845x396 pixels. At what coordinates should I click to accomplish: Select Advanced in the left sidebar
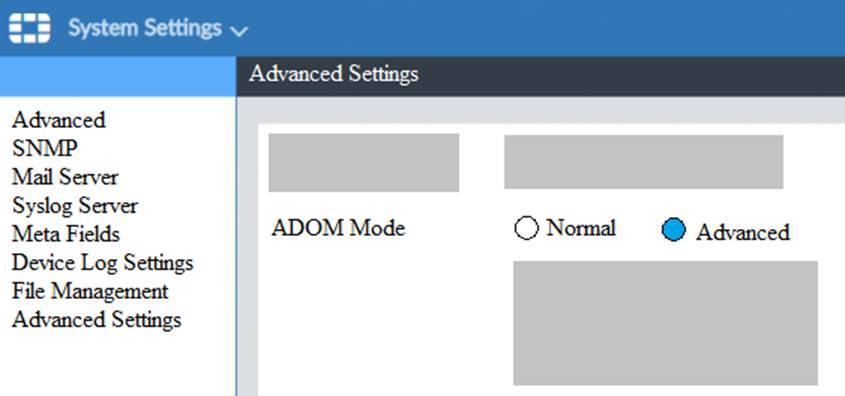click(x=59, y=120)
